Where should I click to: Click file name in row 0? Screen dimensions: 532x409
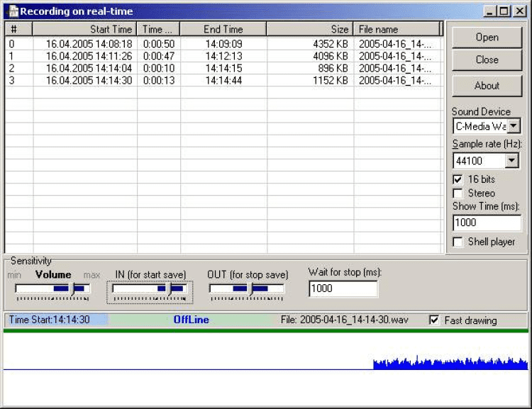tap(395, 44)
